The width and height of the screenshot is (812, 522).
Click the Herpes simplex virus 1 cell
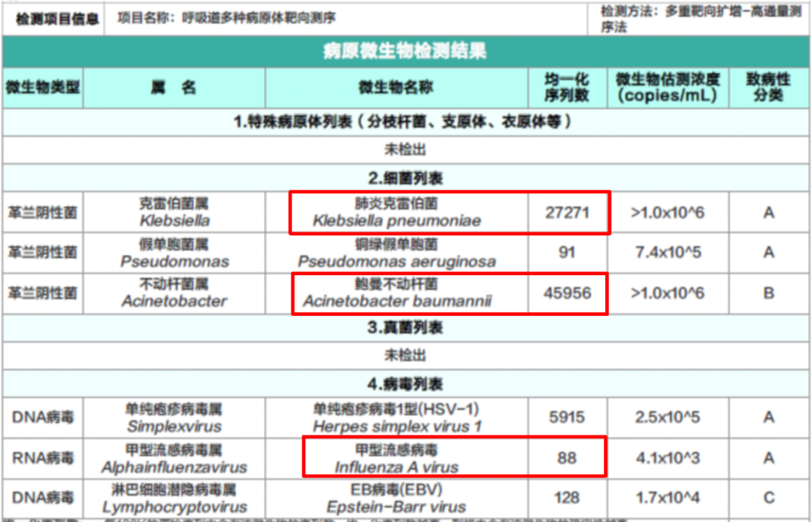pyautogui.click(x=396, y=417)
